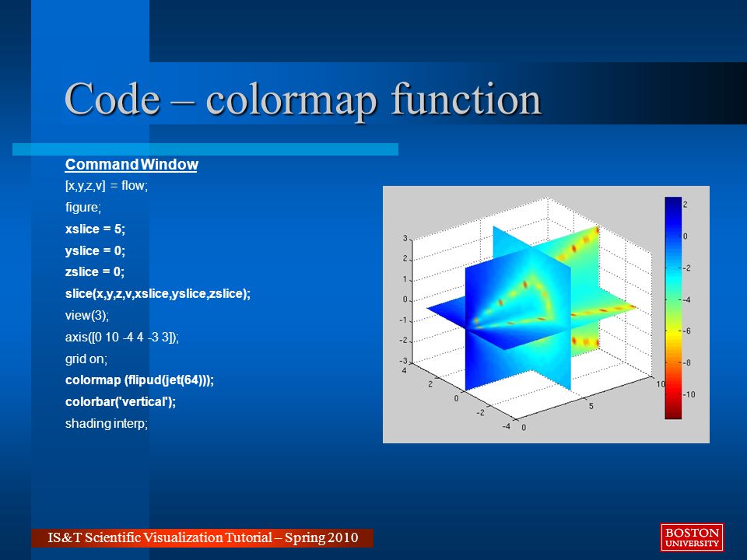Screen dimensions: 747x560
Task: Click the 'grid on;' line
Action: coord(86,359)
